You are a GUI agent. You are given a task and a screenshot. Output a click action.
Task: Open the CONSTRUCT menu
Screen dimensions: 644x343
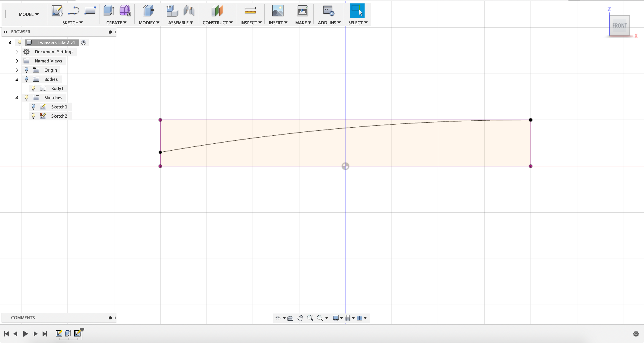pyautogui.click(x=217, y=23)
